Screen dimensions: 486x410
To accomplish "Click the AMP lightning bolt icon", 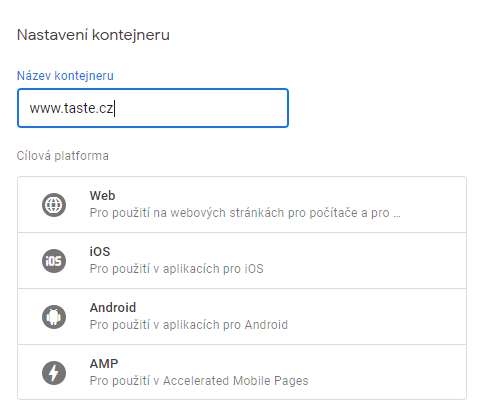I will click(x=54, y=373).
